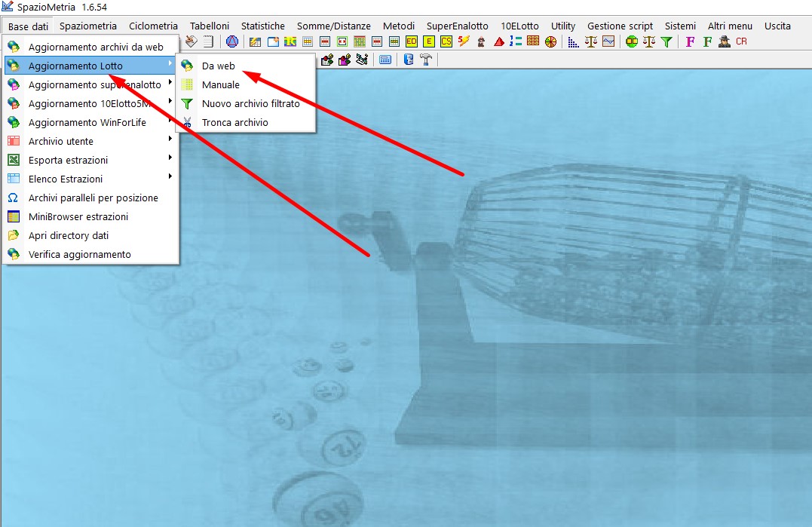Click the hammer tool icon

point(426,60)
